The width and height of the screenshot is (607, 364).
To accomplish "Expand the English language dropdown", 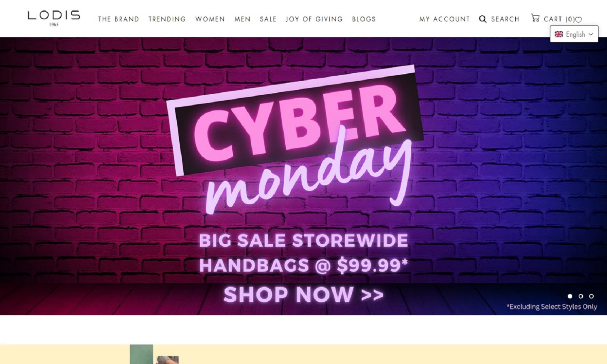I will pos(574,34).
